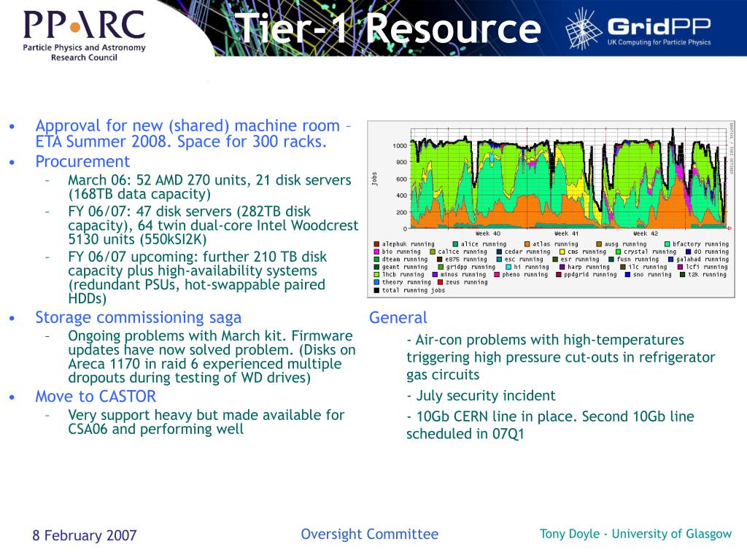Click the 'dteam running' legend label
The height and width of the screenshot is (560, 747).
[405, 260]
